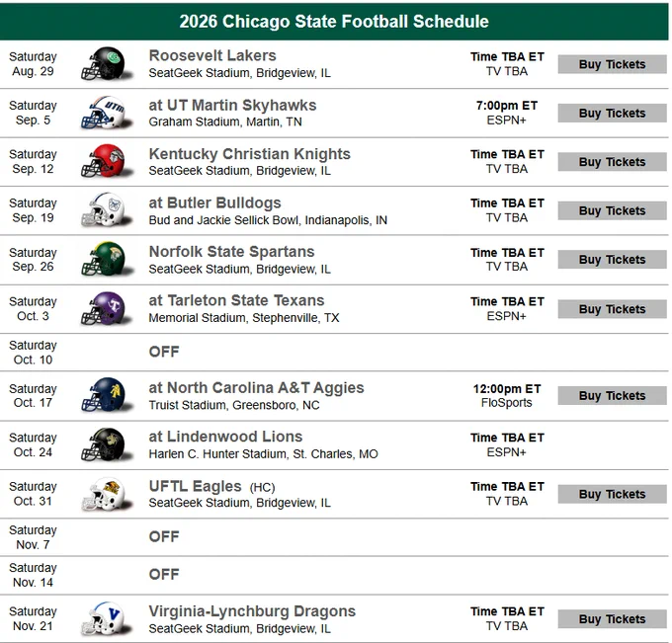Open the Kentucky Christian Knights team link
Image resolution: width=672 pixels, height=643 pixels.
pos(249,154)
